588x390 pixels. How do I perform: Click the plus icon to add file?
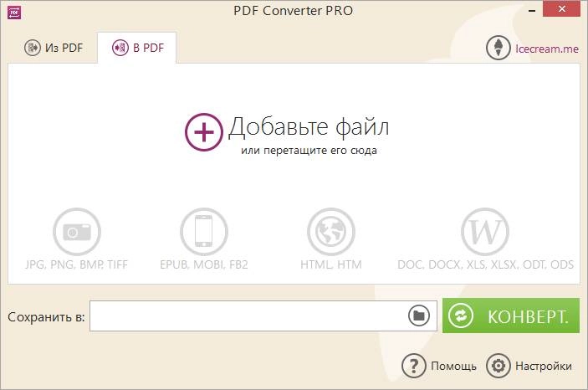pos(204,132)
